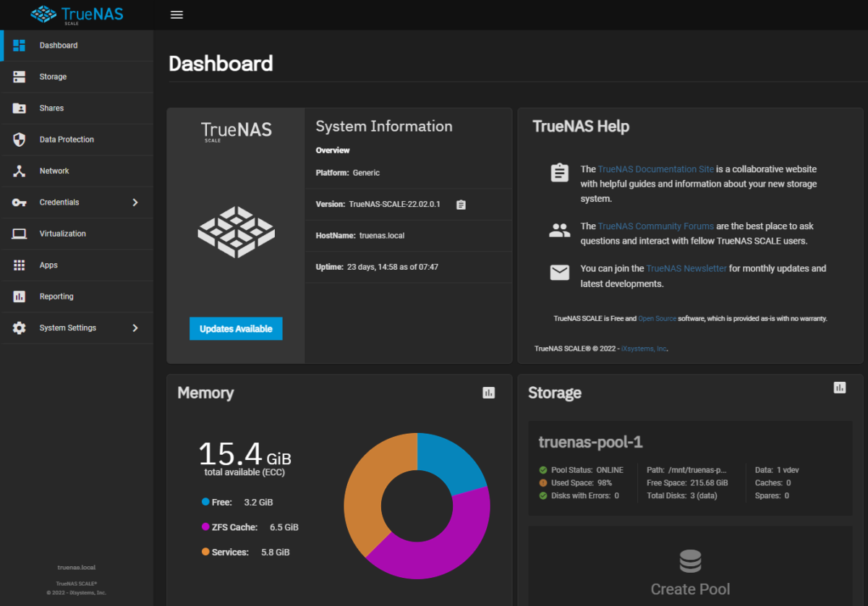Open the Storage reporting chart icon

point(839,387)
